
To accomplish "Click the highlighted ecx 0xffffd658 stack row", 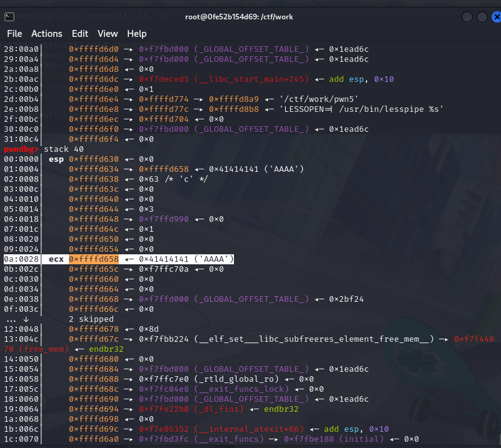I will click(x=119, y=259).
